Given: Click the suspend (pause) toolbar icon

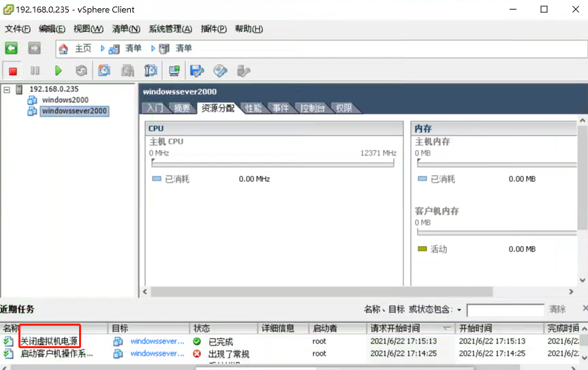Looking at the screenshot, I should pos(35,70).
